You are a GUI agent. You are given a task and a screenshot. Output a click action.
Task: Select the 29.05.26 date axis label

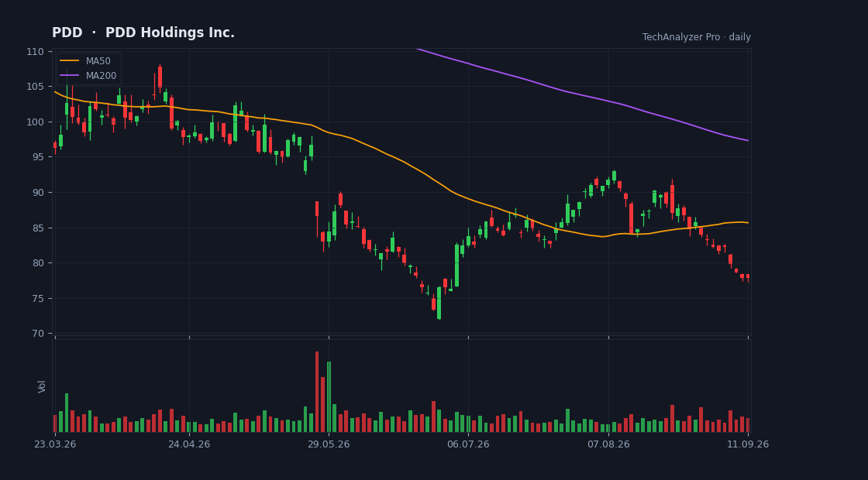click(x=329, y=444)
